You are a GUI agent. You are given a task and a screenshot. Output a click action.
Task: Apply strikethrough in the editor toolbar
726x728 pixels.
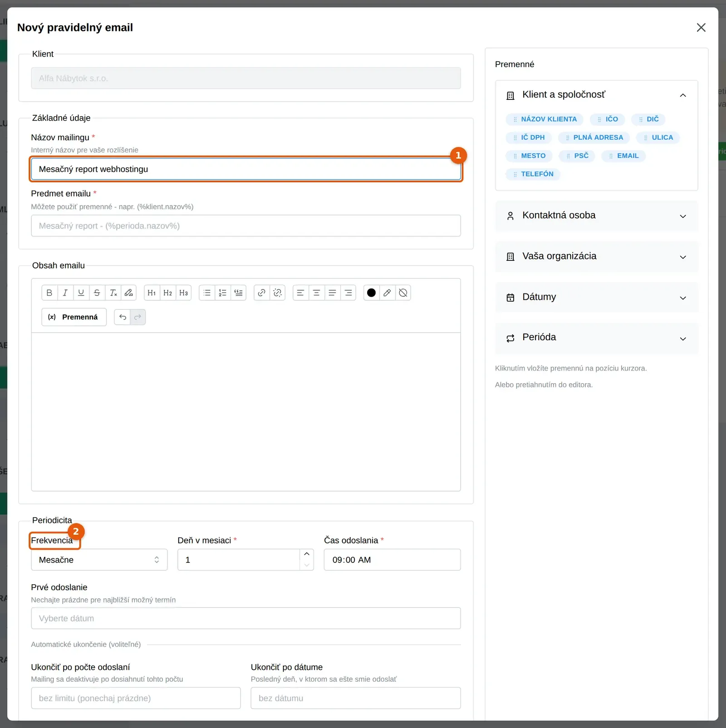pyautogui.click(x=97, y=293)
